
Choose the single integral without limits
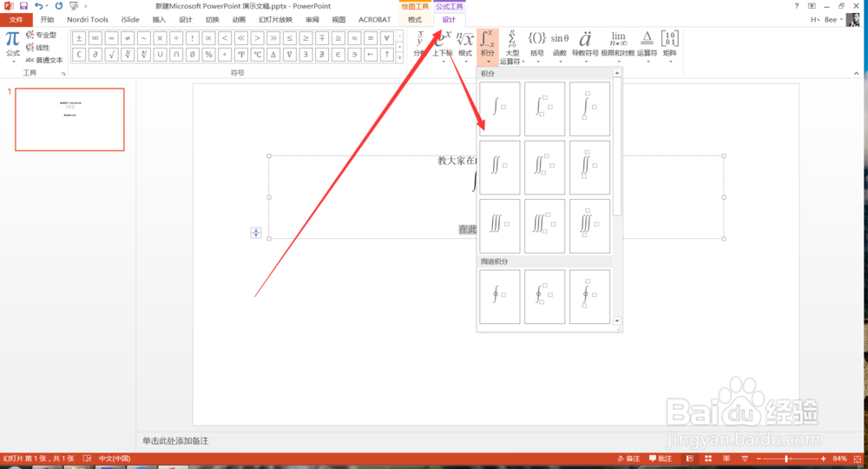coord(500,109)
